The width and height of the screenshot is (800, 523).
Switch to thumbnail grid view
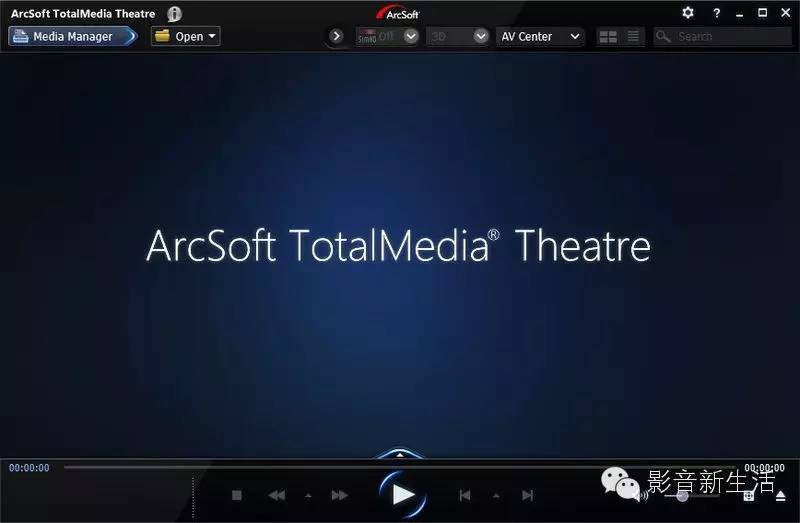[x=608, y=37]
